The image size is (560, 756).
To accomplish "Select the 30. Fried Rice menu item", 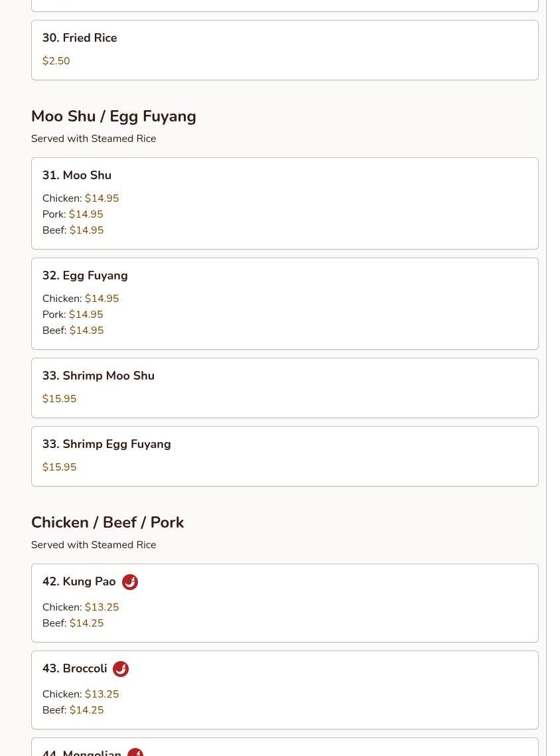I will (285, 50).
